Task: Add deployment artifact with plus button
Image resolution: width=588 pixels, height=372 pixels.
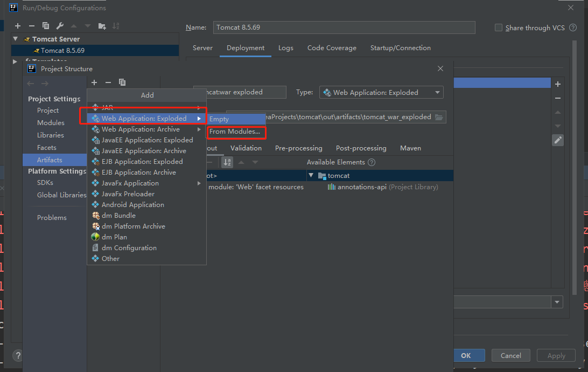Action: coord(558,84)
